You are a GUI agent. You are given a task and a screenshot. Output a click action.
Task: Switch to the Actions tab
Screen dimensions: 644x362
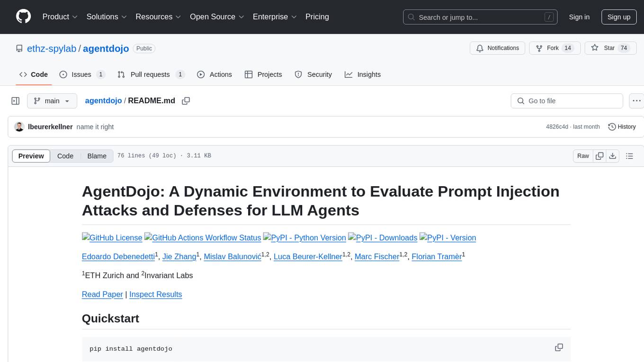point(215,74)
